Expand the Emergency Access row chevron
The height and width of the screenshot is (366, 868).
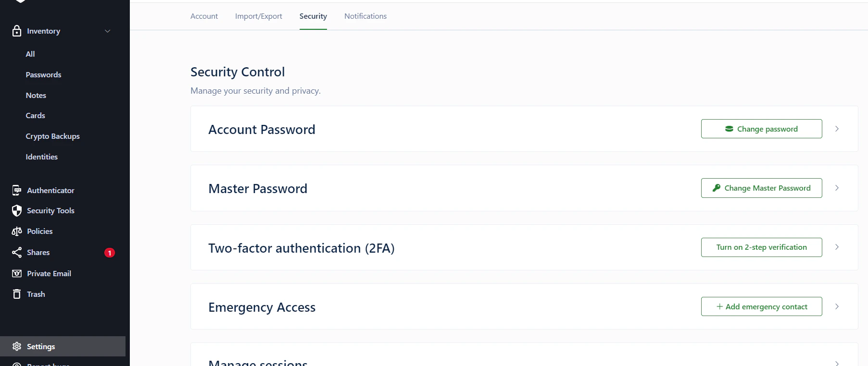[x=837, y=306]
